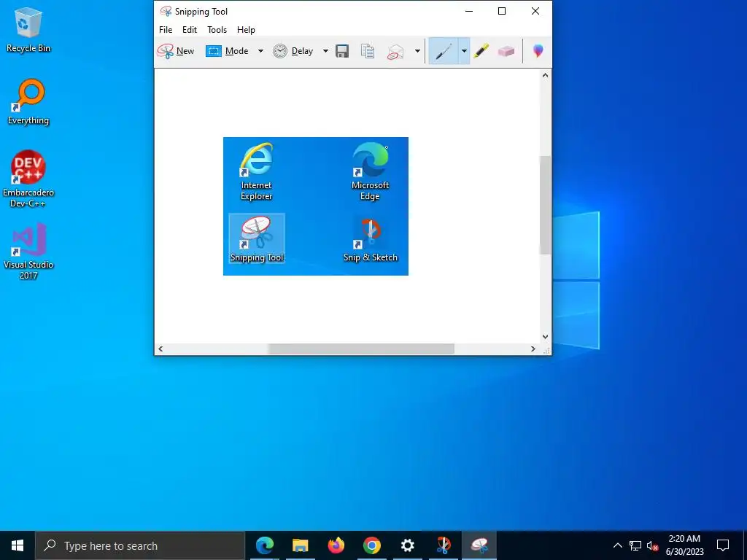Click the muted volume tray icon

pos(652,545)
